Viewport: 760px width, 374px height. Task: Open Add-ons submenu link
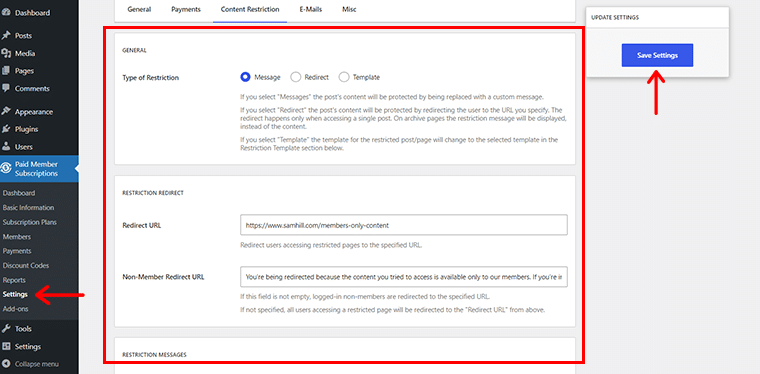click(x=15, y=309)
